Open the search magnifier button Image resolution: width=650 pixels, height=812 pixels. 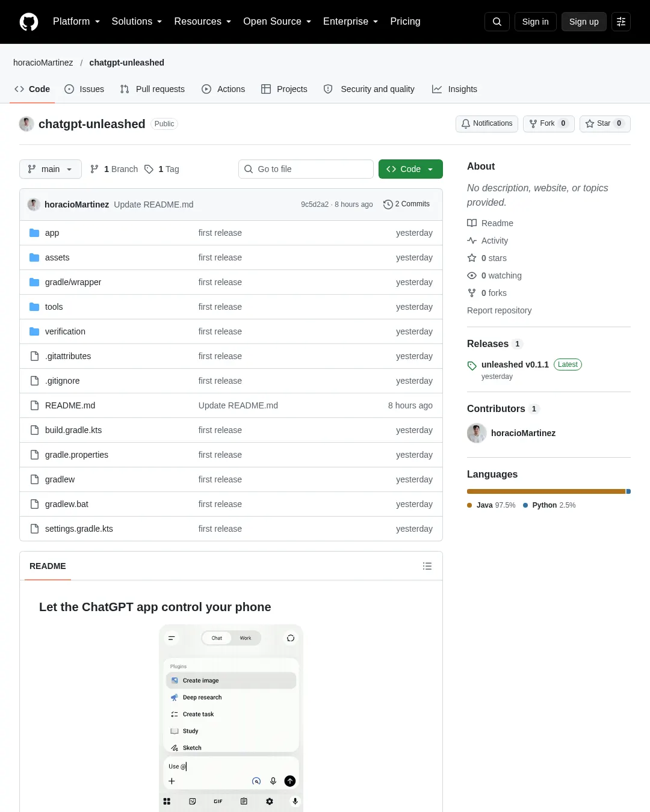point(497,22)
